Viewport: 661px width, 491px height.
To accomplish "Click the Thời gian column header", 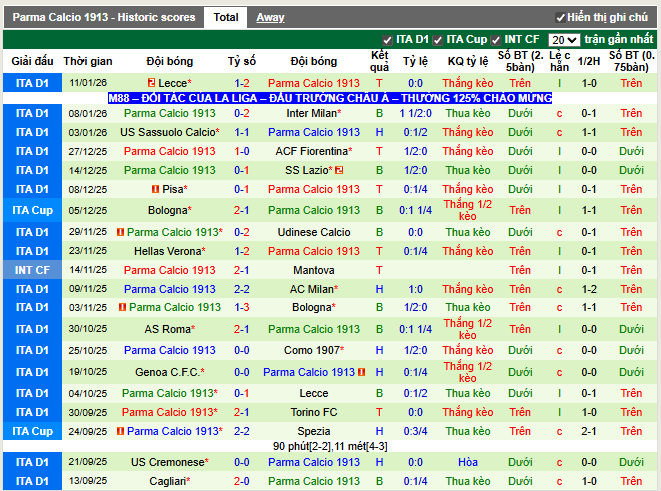I will [88, 62].
